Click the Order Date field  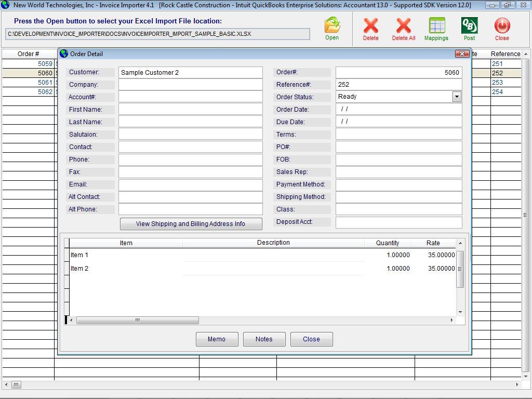pos(398,110)
